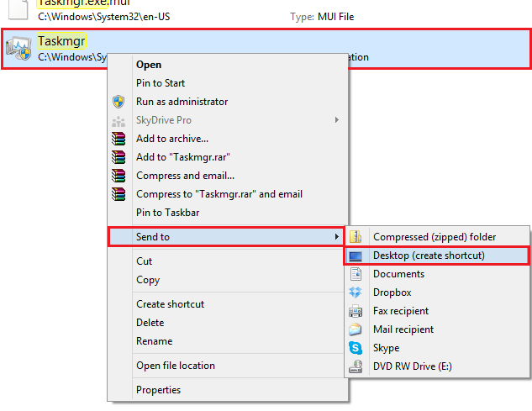The width and height of the screenshot is (532, 411).
Task: Click the WinRAR icon beside Compress and email...
Action: coord(119,176)
